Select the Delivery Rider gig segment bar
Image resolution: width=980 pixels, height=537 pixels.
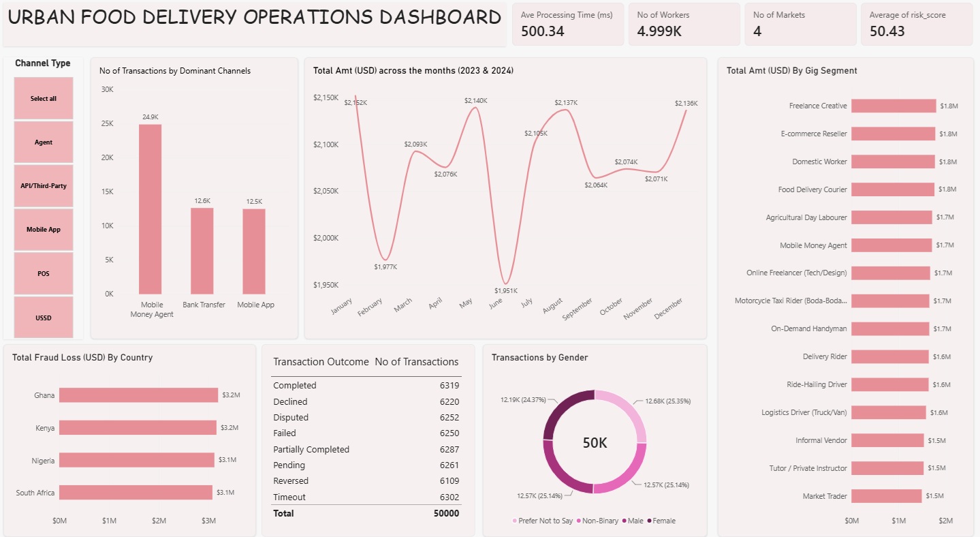[890, 356]
